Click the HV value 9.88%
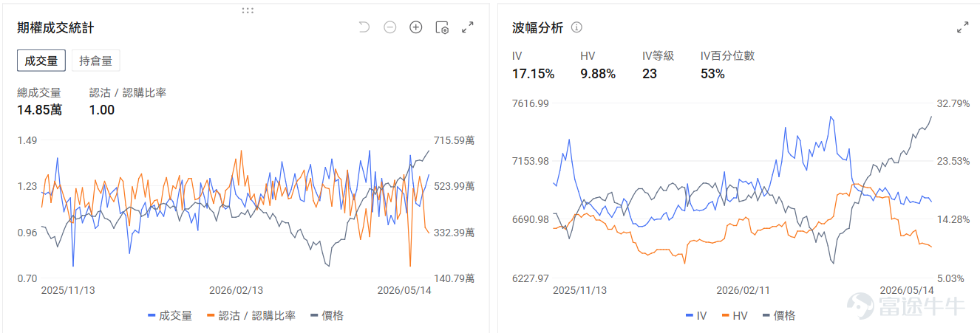 click(x=598, y=74)
